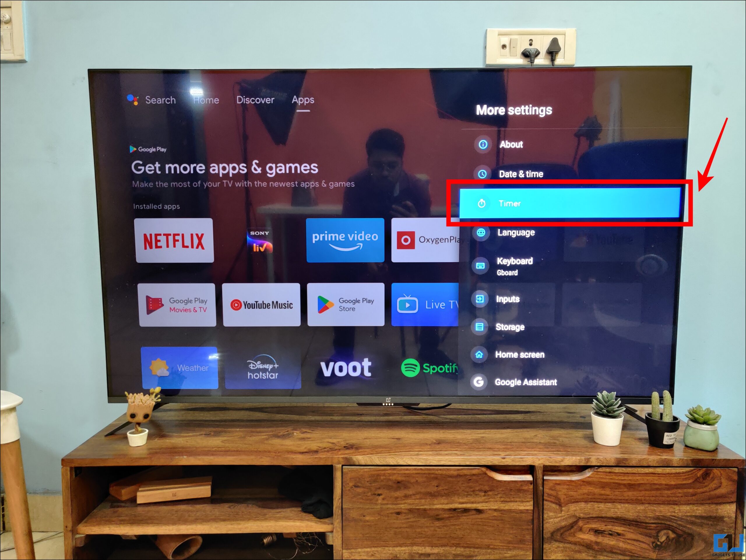Expand the Storage settings entry
Screen dimensions: 746x560
(x=510, y=326)
